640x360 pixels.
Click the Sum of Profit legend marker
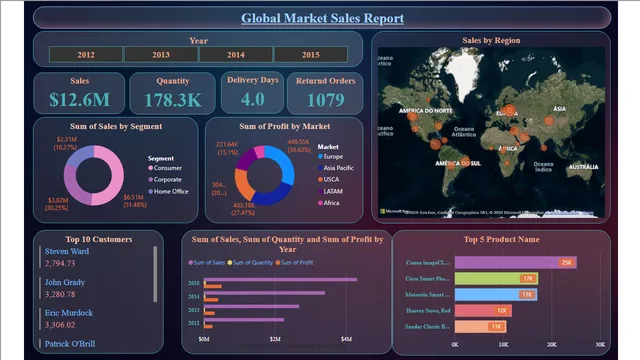tap(278, 262)
